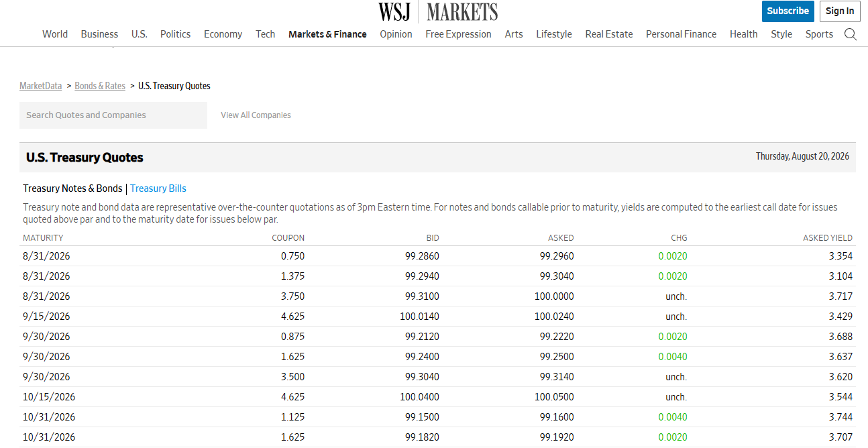Open the Sports section
The width and height of the screenshot is (868, 448).
coord(819,34)
